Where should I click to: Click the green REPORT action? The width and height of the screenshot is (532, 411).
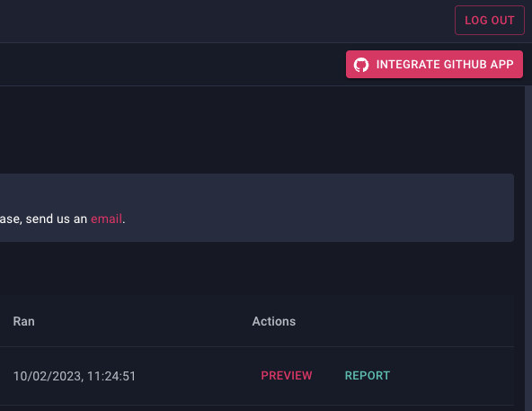point(368,376)
